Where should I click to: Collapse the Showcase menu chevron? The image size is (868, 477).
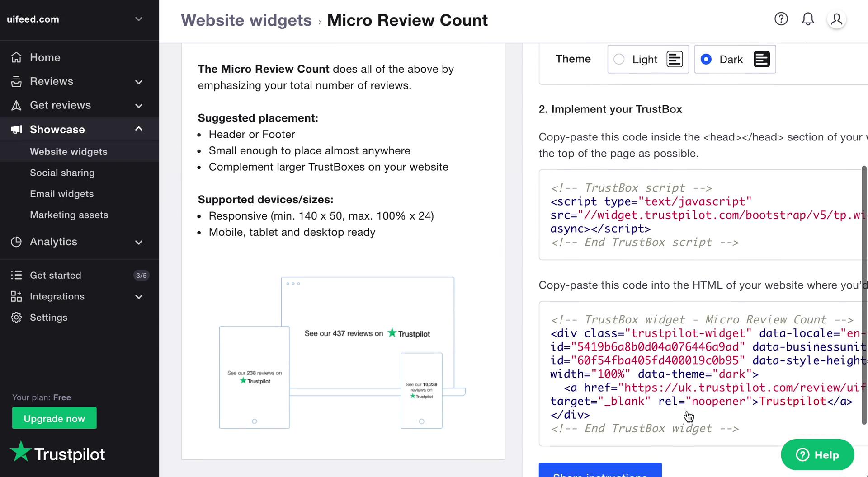139,129
